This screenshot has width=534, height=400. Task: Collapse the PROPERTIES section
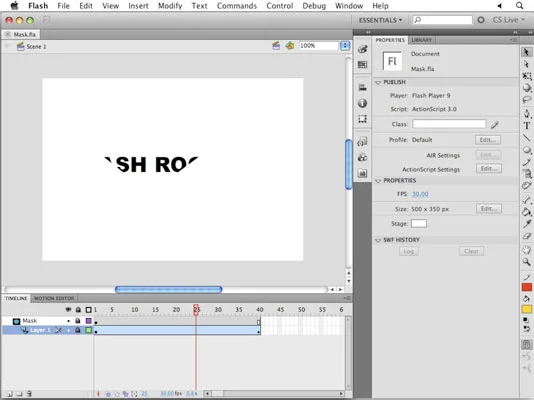tap(378, 181)
